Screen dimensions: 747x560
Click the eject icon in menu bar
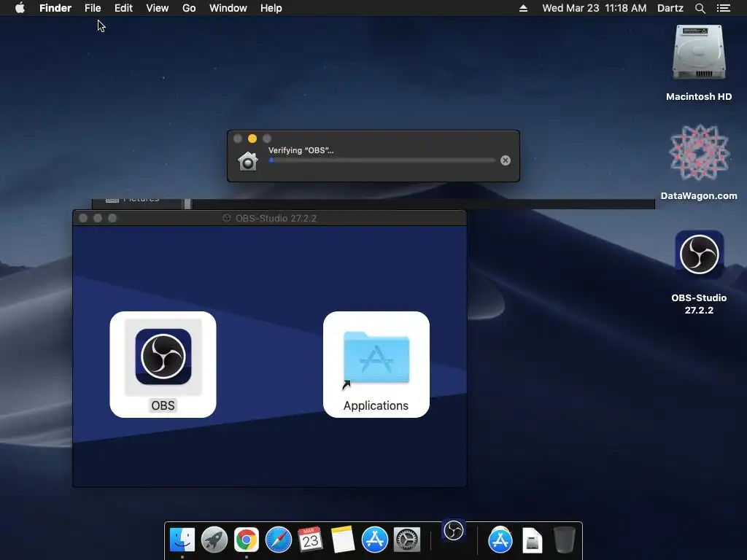tap(523, 8)
